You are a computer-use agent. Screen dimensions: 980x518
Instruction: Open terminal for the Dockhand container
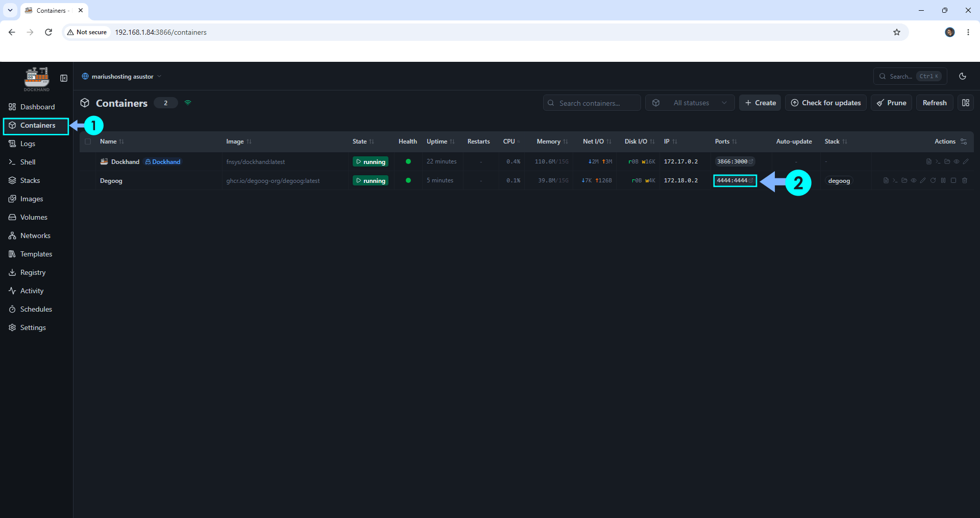(938, 161)
